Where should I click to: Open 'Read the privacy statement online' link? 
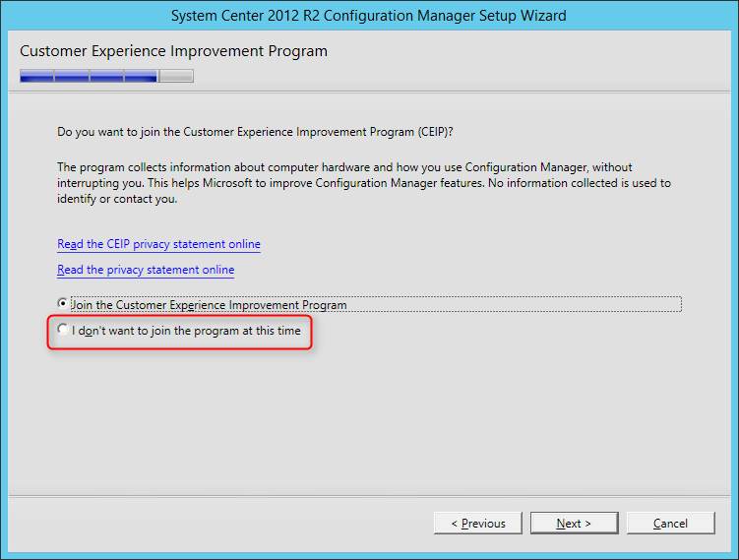pyautogui.click(x=146, y=270)
